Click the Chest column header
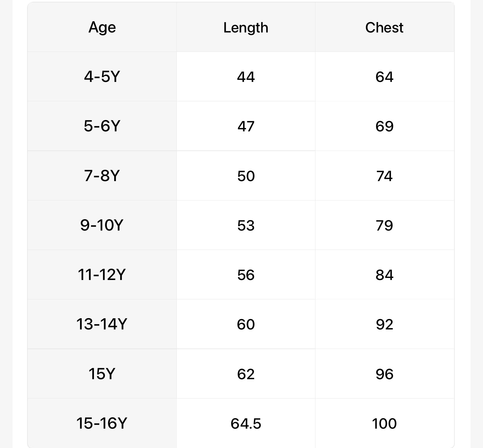 [384, 28]
